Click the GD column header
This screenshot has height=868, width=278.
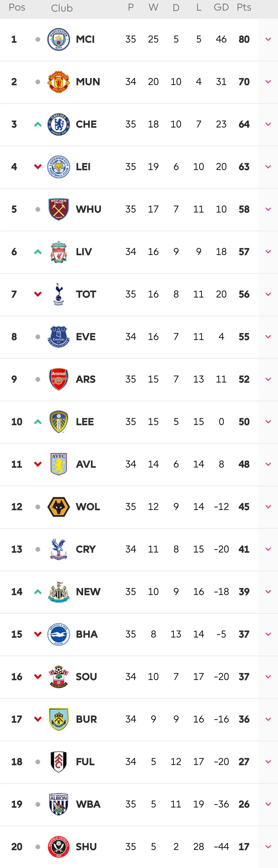pyautogui.click(x=221, y=7)
